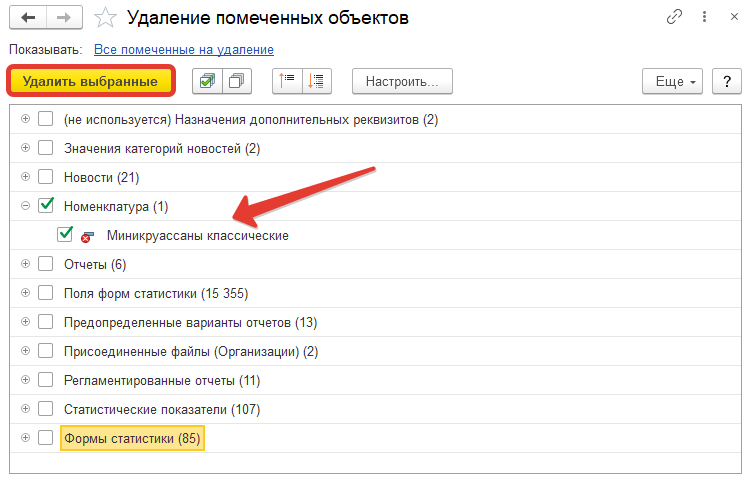
Task: Expand Присоединенные файлы (Организации) group
Action: tap(25, 350)
